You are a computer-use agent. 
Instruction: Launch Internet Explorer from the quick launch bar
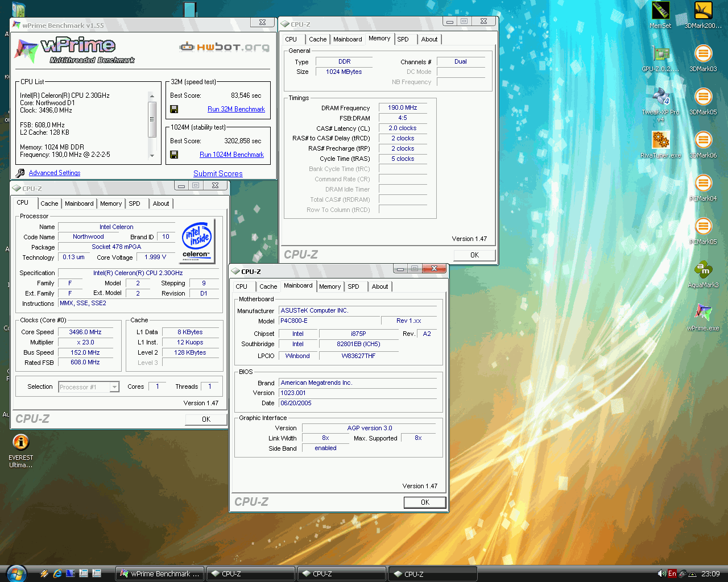point(57,574)
